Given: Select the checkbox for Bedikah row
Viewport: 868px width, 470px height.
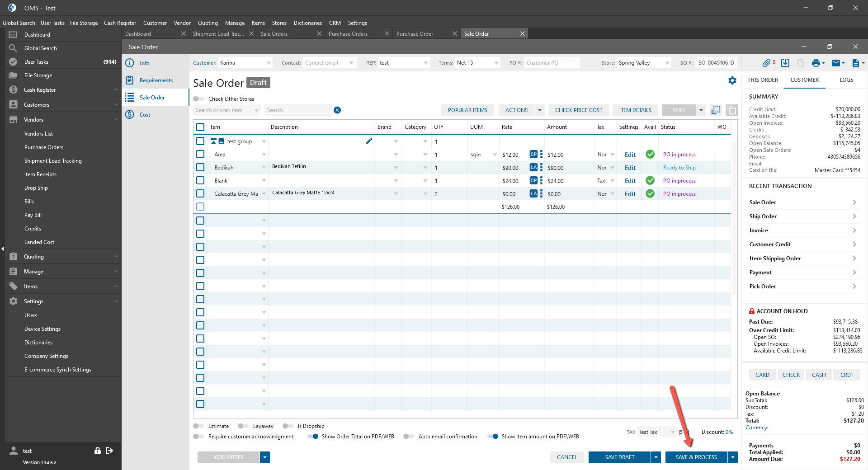Looking at the screenshot, I should click(x=200, y=168).
